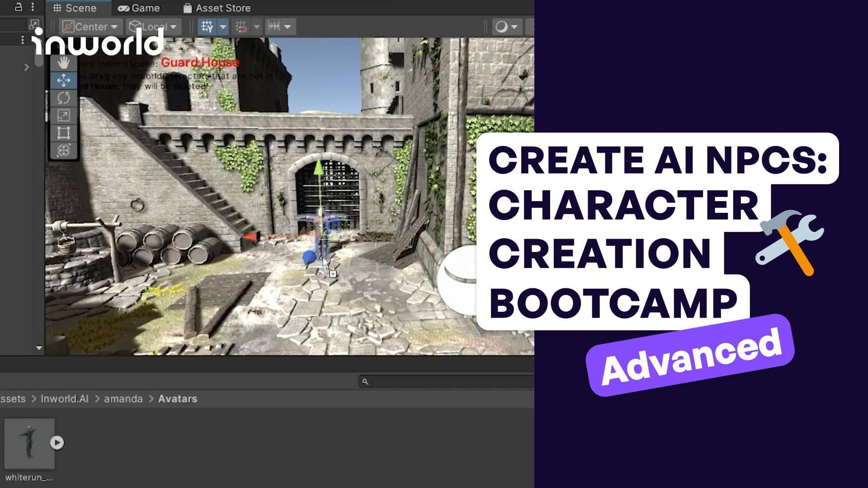The width and height of the screenshot is (868, 488).
Task: Select the Hand view tool
Action: coord(63,63)
